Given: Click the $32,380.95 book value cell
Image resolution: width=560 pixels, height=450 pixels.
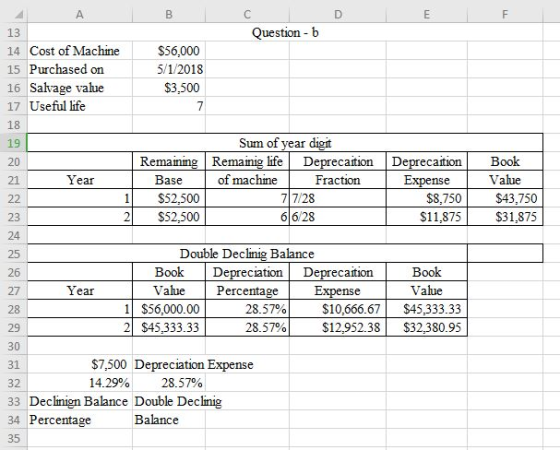Looking at the screenshot, I should tap(426, 328).
